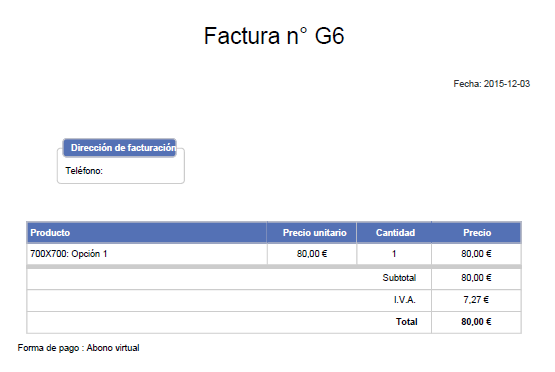Image resolution: width=555 pixels, height=372 pixels.
Task: Click the Cantidad column header
Action: (x=394, y=233)
